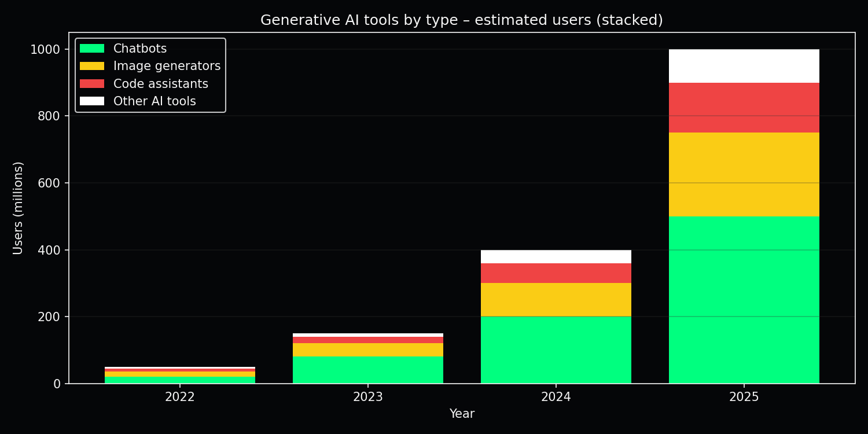The width and height of the screenshot is (868, 434).
Task: Select the yellow Image generators segment for 2024
Action: pos(556,299)
